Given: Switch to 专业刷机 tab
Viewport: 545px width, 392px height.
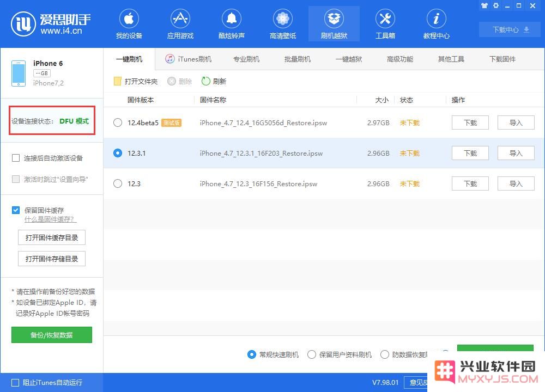Looking at the screenshot, I should [246, 59].
